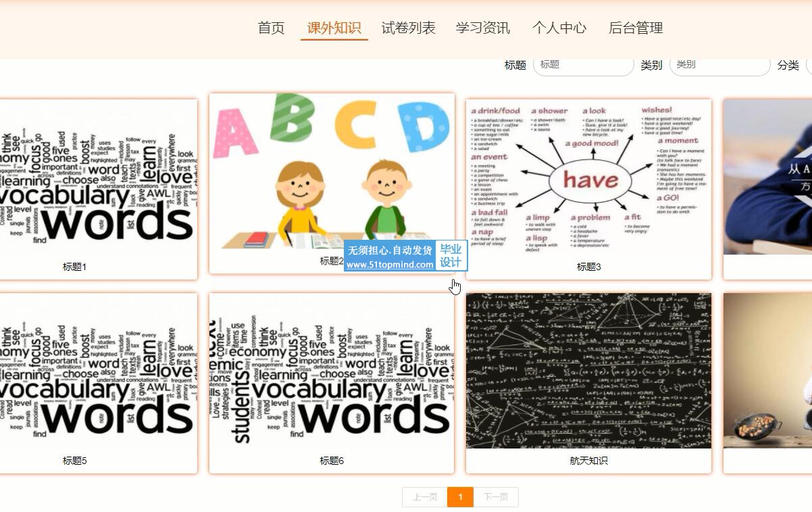This screenshot has width=812, height=512.
Task: Open the 后台管理 navigation tab
Action: coord(636,28)
